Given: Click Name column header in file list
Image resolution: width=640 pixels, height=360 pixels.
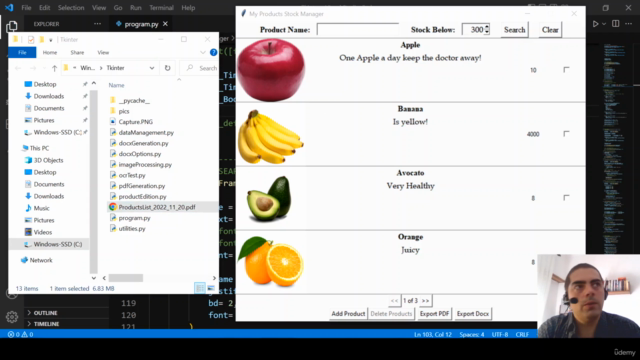Looking at the screenshot, I should pyautogui.click(x=116, y=85).
